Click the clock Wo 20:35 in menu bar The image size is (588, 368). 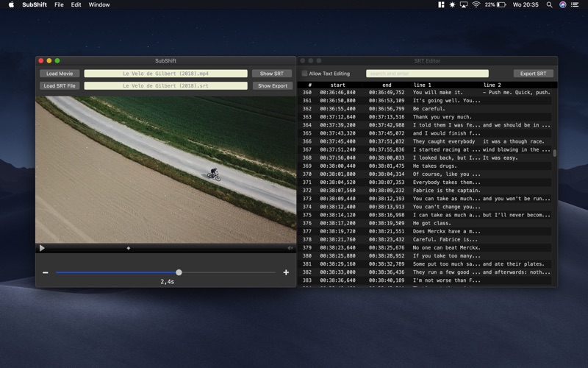point(526,4)
